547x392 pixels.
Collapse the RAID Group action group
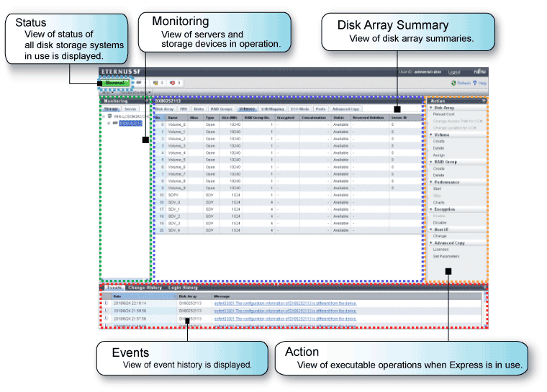(x=431, y=162)
